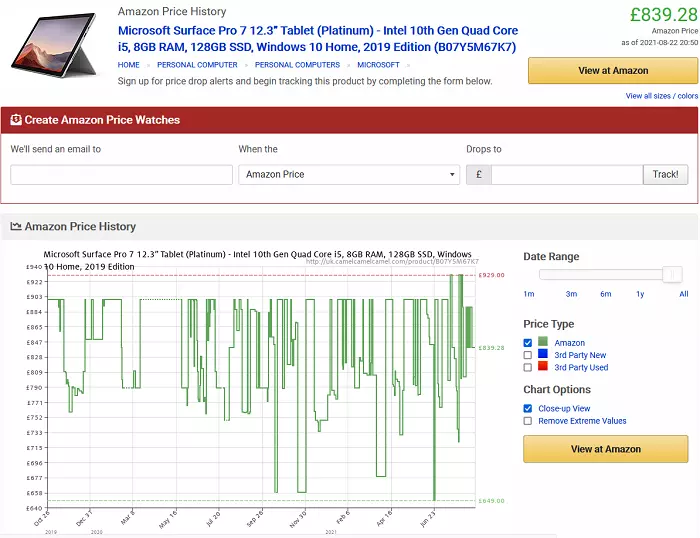Open the Surface Pro 7 product title link
Viewport: 700px width, 538px height.
pyautogui.click(x=317, y=39)
